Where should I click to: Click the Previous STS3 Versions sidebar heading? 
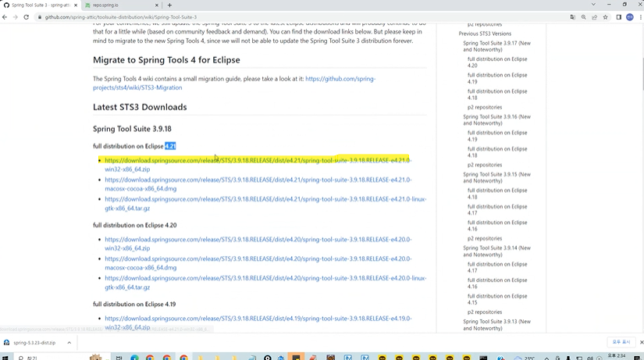(485, 34)
